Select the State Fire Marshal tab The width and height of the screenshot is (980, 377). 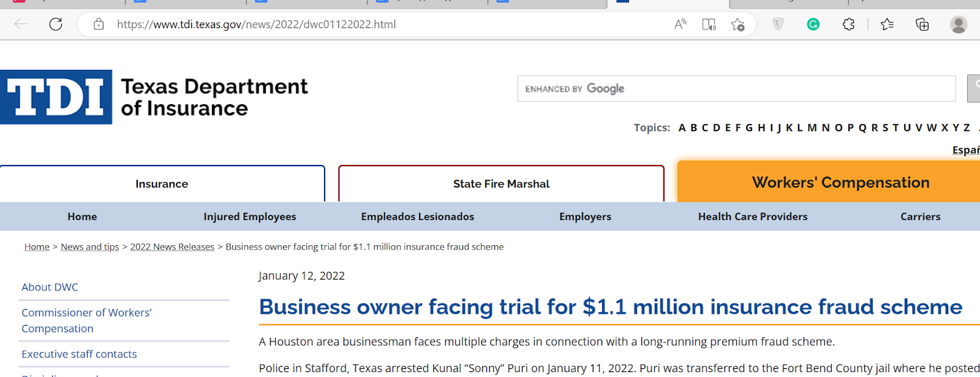click(x=501, y=184)
